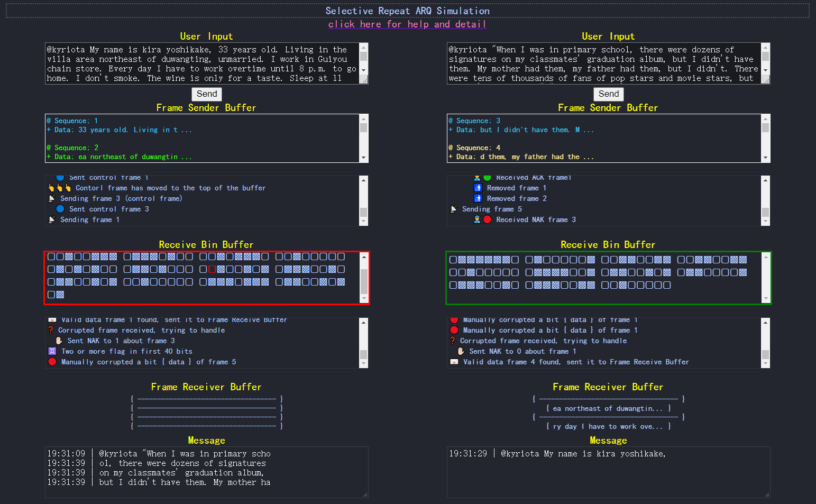
Task: Click scroll-up arrow of right Receive Bin Buffer
Action: [x=765, y=257]
